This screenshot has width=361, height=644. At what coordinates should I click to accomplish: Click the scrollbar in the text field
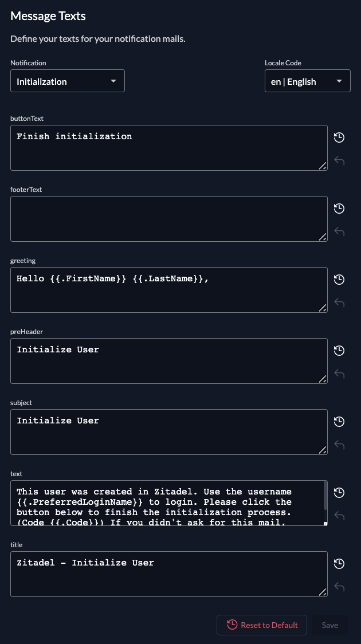tap(325, 496)
